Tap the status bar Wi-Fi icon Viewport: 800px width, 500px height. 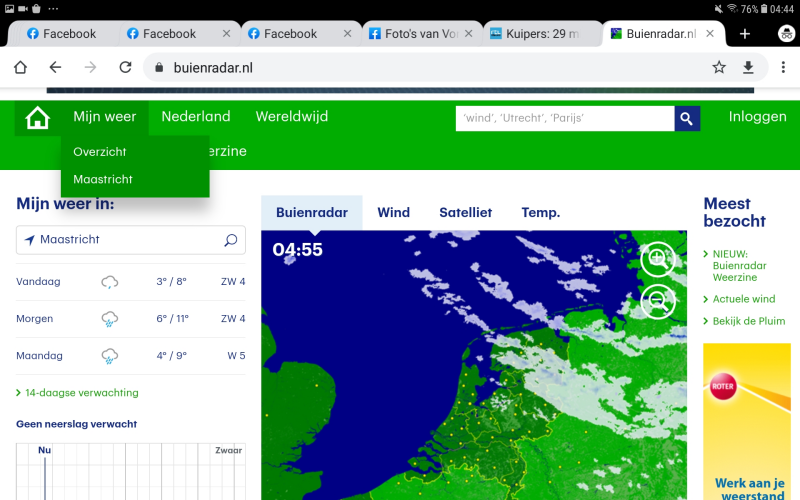pyautogui.click(x=733, y=8)
